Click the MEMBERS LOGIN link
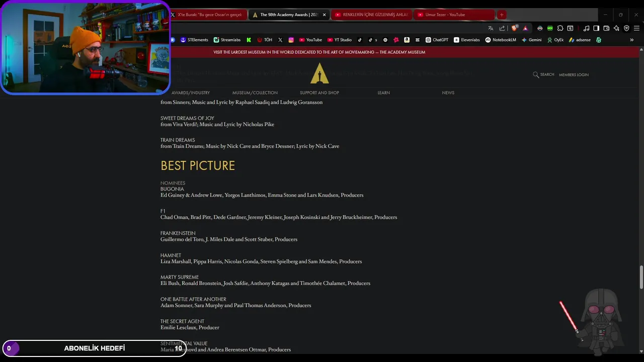Viewport: 644px width, 362px height. coord(574,74)
